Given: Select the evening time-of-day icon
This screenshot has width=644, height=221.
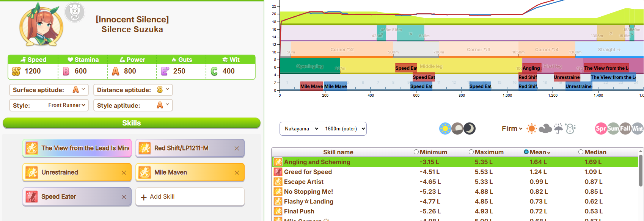Looking at the screenshot, I should (x=457, y=129).
